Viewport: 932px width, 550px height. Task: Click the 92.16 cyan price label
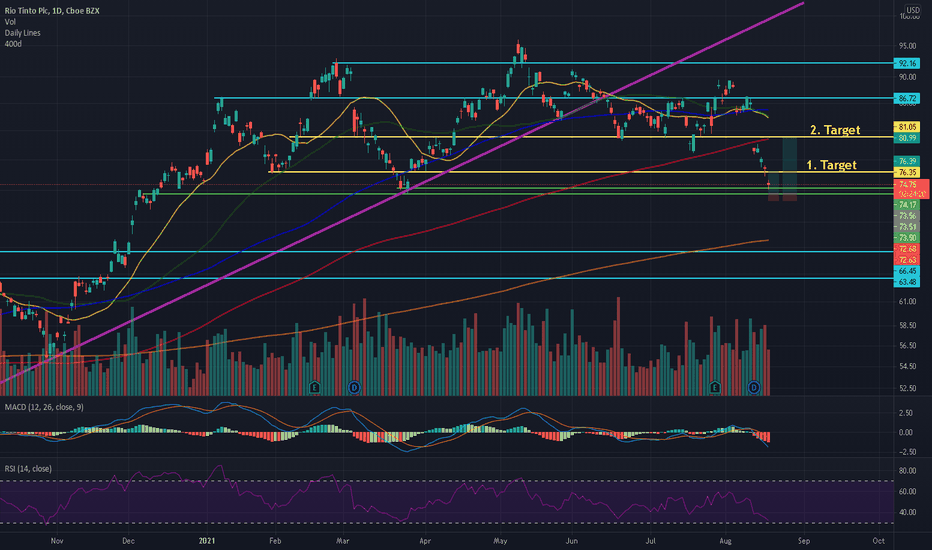(907, 63)
